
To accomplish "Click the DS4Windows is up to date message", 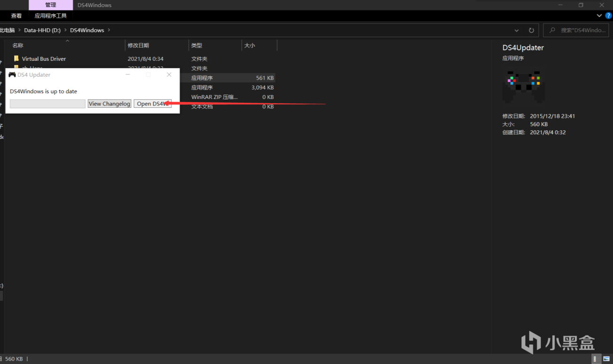I will point(43,91).
